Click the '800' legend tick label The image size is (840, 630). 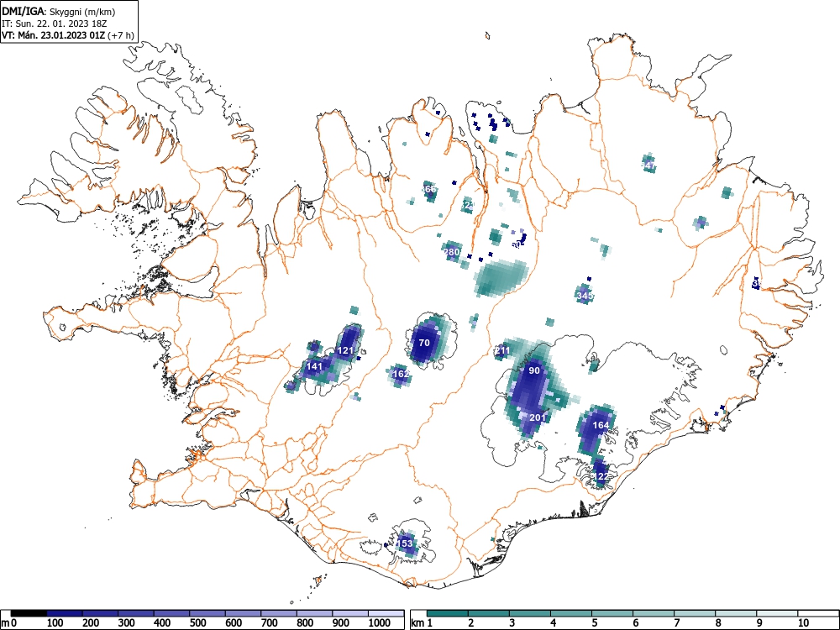tap(306, 623)
